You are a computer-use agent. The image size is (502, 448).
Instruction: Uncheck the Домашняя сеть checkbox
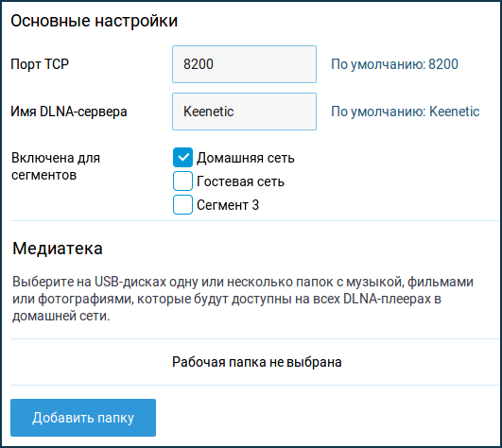coord(182,158)
